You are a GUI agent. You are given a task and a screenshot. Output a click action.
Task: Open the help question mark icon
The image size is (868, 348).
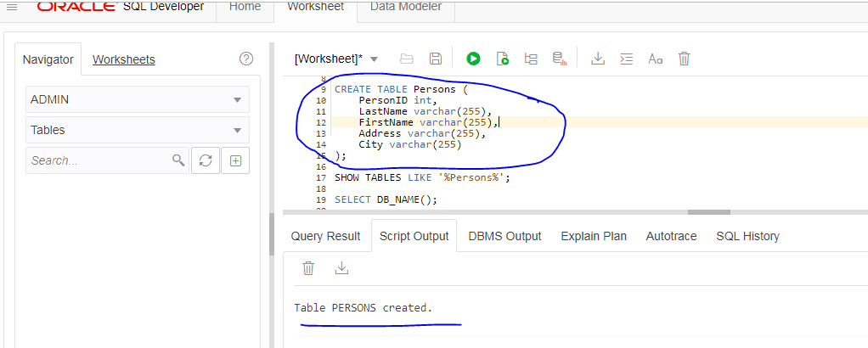tap(246, 59)
